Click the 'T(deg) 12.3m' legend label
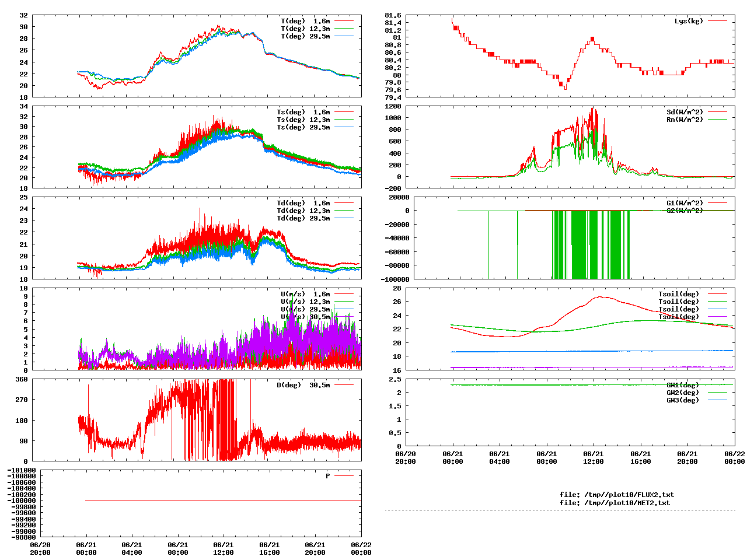Viewport: 747px width, 560px height. click(305, 29)
